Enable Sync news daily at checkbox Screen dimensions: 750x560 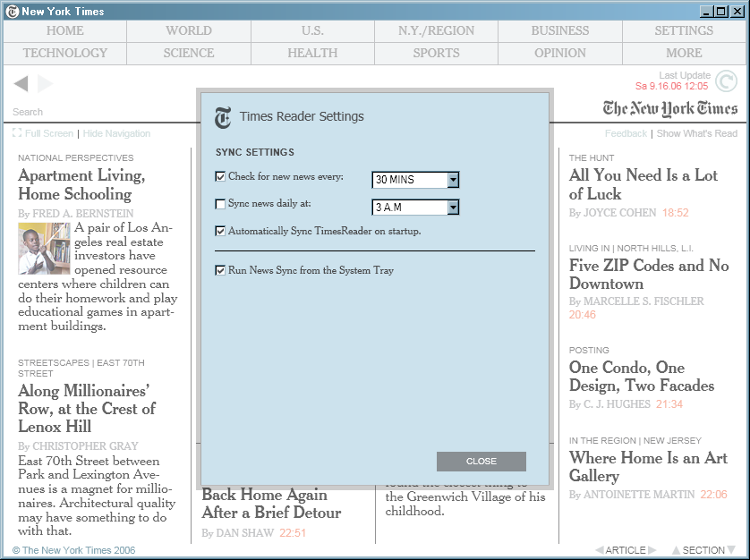tap(220, 204)
